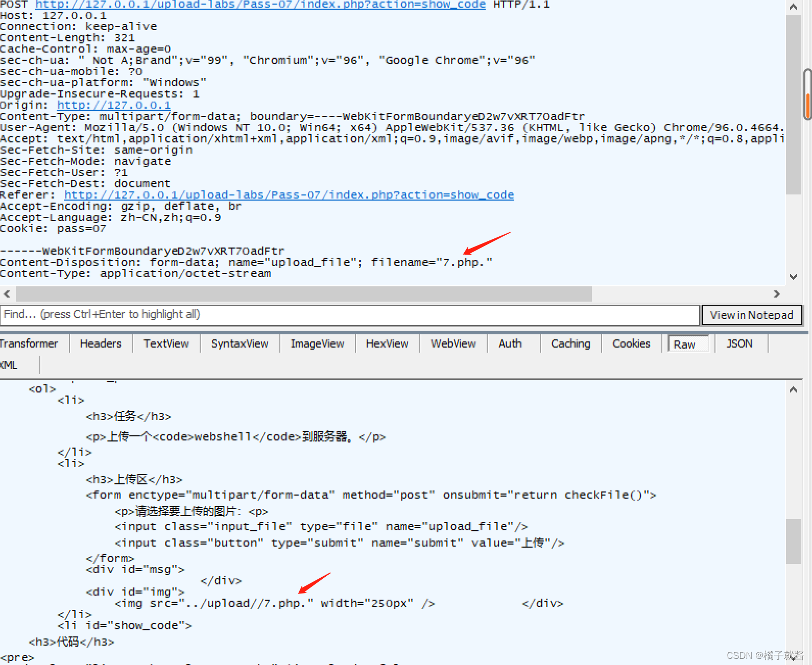Switch to the SyntaxView tab

[240, 343]
